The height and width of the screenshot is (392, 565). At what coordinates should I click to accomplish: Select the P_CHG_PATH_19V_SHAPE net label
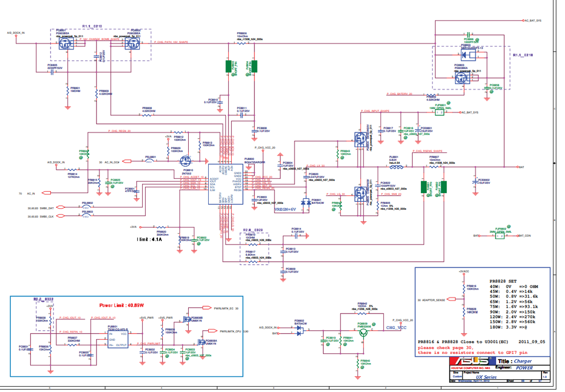171,42
